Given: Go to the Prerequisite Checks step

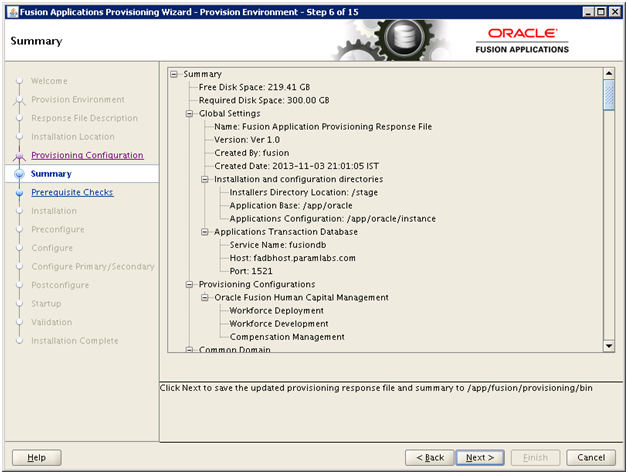Looking at the screenshot, I should pyautogui.click(x=72, y=192).
